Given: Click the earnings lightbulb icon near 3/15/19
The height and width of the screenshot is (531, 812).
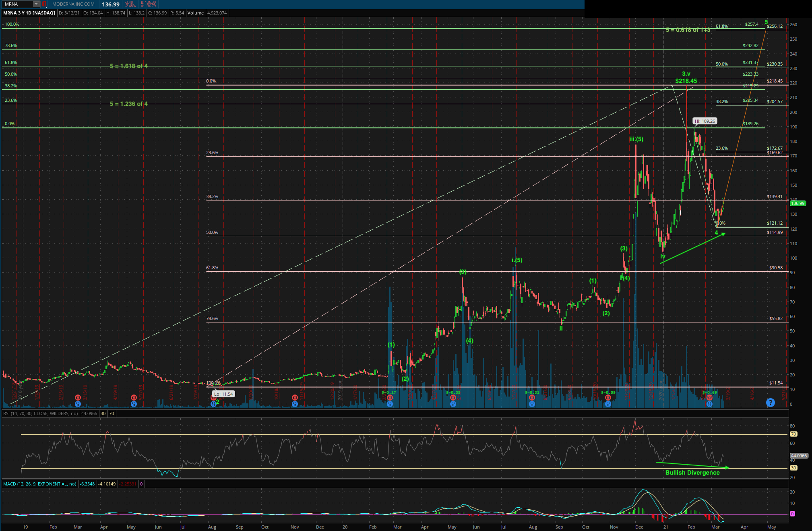Looking at the screenshot, I should (78, 403).
